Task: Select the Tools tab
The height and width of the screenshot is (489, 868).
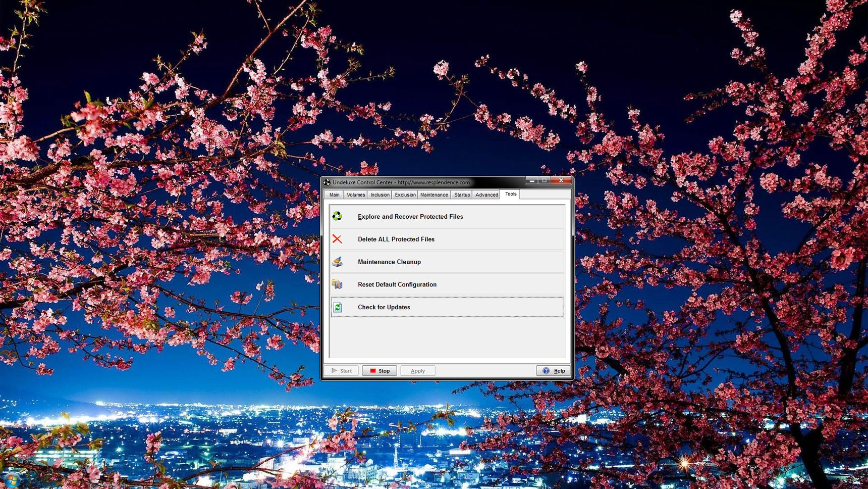Action: (x=511, y=194)
